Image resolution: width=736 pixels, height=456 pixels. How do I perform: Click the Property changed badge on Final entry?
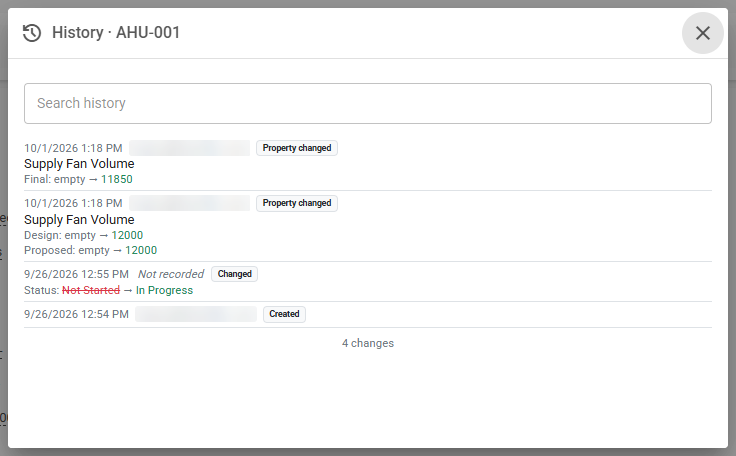(x=297, y=148)
